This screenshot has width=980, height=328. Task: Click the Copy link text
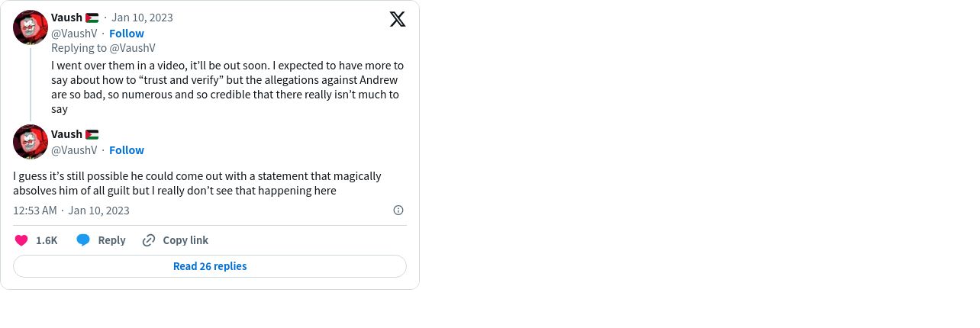(x=185, y=240)
